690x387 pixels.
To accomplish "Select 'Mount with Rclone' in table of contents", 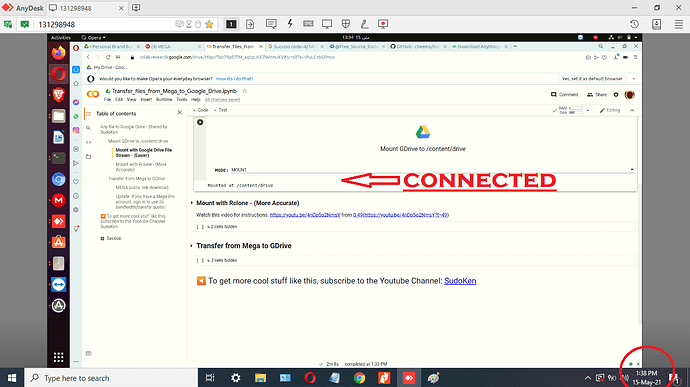I will (141, 166).
